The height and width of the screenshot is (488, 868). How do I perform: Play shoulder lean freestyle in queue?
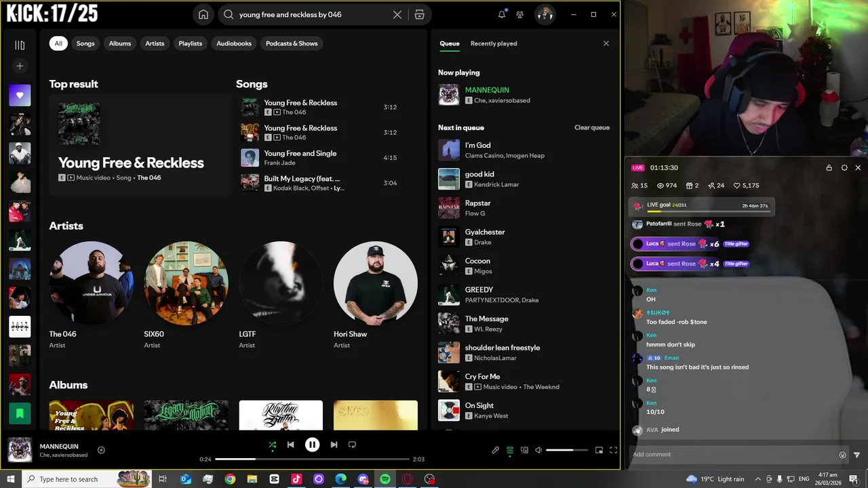525,352
